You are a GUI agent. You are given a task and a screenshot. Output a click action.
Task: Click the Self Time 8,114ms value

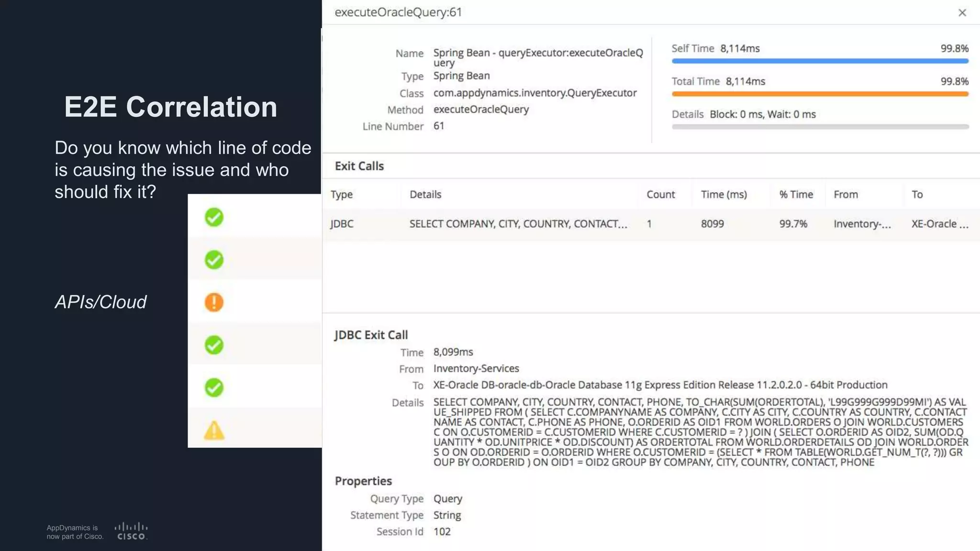pos(740,48)
